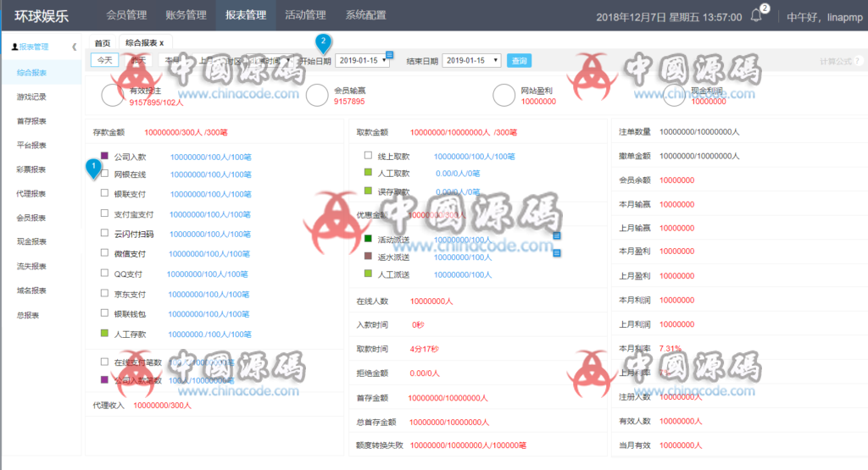868x470 pixels.
Task: Select 首存报表 in the sidebar
Action: tap(31, 121)
